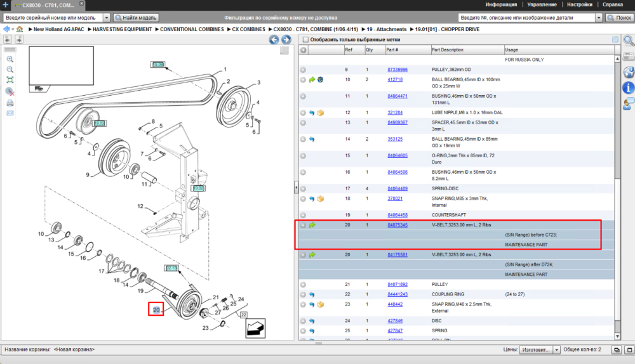Go to next illustration blue arrow

pyautogui.click(x=286, y=40)
